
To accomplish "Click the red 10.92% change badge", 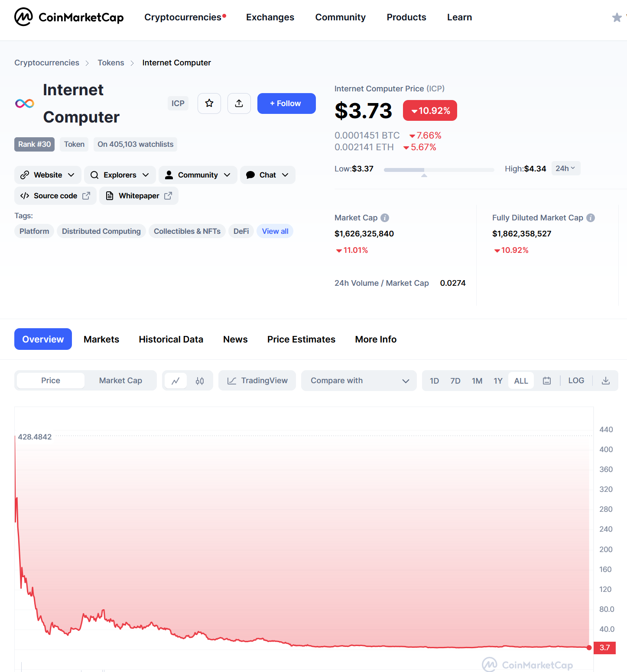I will (x=430, y=110).
